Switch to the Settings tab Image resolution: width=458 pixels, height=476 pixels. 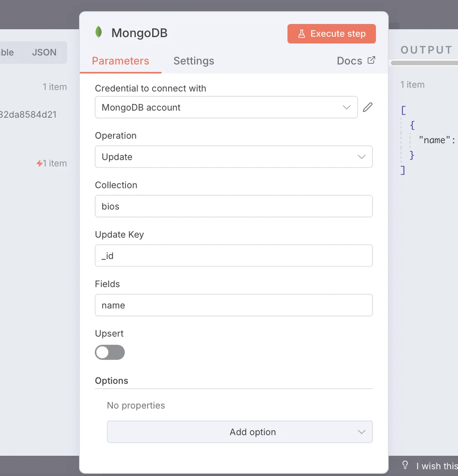(194, 61)
